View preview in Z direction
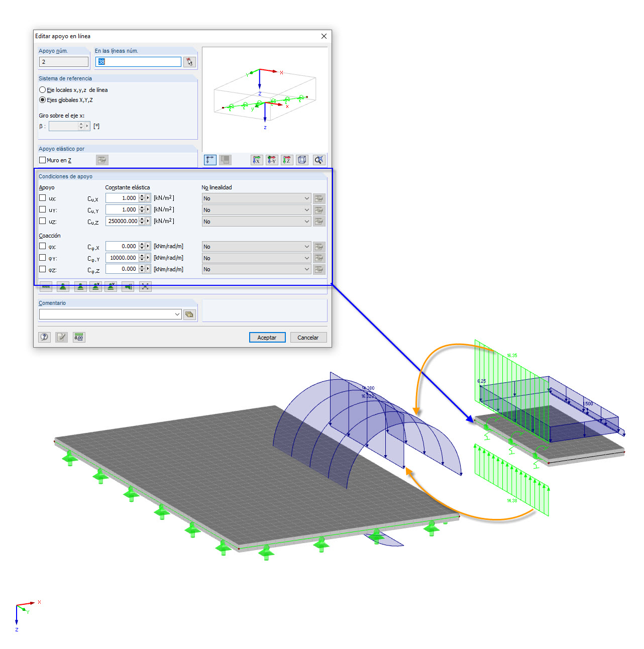 (287, 160)
